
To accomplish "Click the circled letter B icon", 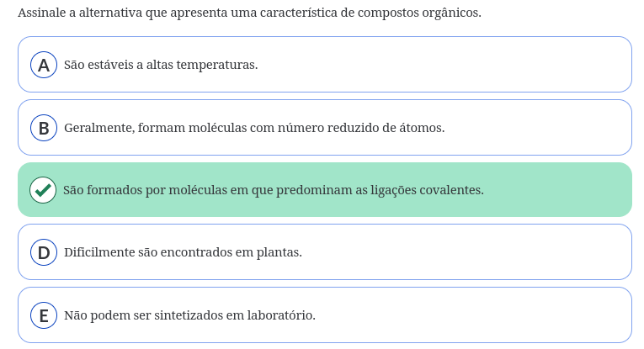I will tap(44, 128).
